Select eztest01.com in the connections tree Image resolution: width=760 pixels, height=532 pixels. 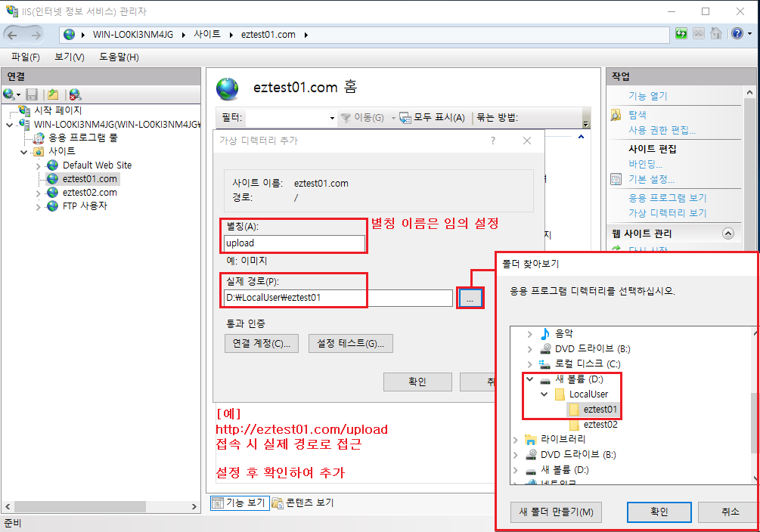tap(90, 179)
